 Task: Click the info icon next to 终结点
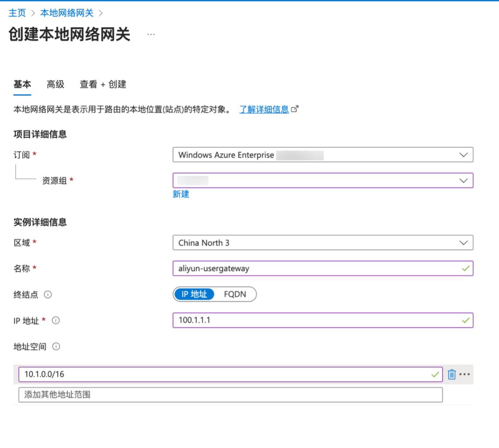pyautogui.click(x=49, y=295)
